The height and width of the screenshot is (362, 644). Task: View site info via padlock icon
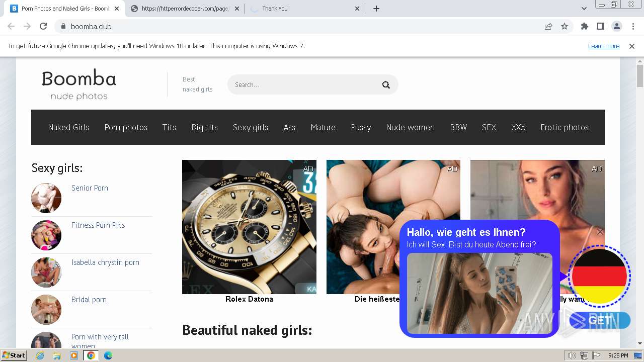pos(63,26)
